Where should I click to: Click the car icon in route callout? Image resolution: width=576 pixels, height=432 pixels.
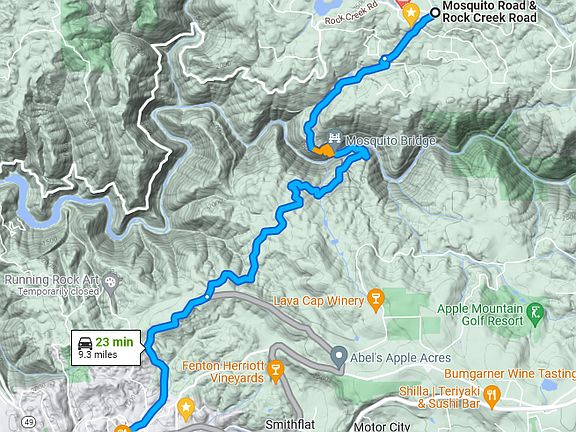(85, 343)
